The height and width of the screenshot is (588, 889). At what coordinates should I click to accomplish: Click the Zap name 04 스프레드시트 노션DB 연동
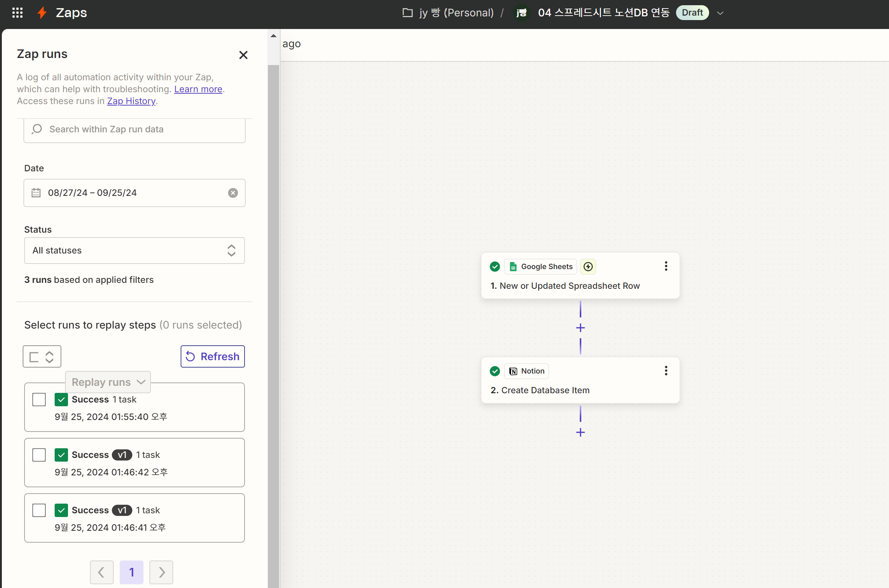click(604, 13)
